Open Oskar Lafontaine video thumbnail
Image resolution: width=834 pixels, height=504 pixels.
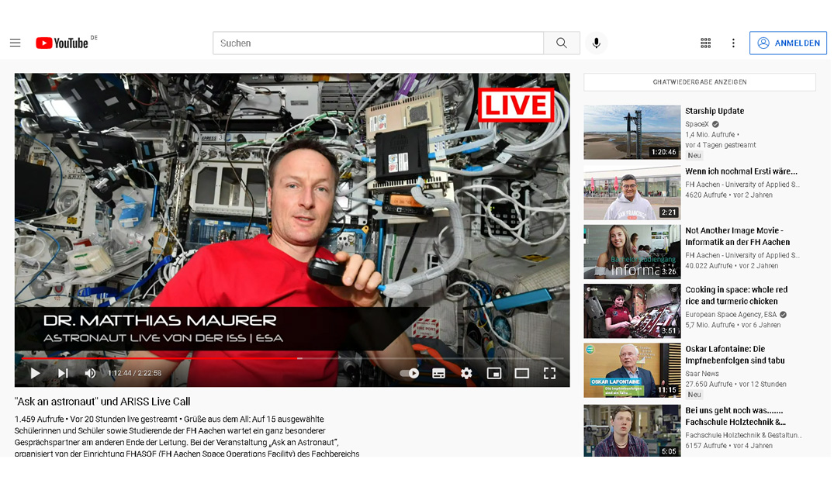click(x=632, y=371)
